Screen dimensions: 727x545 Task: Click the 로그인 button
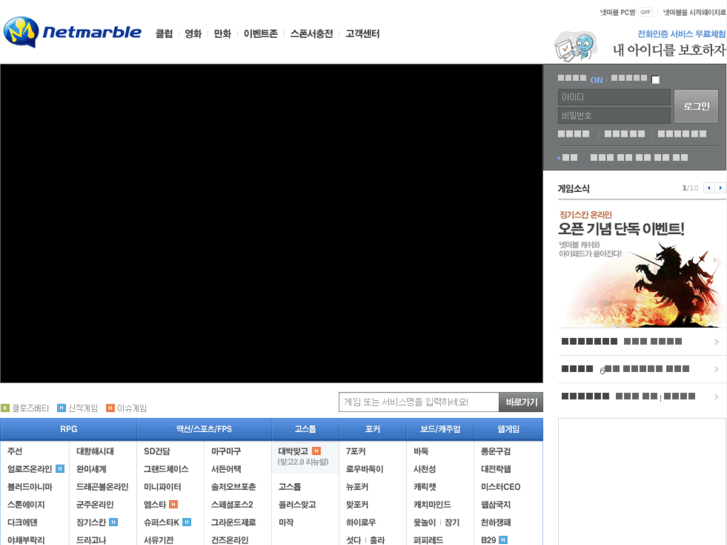696,106
